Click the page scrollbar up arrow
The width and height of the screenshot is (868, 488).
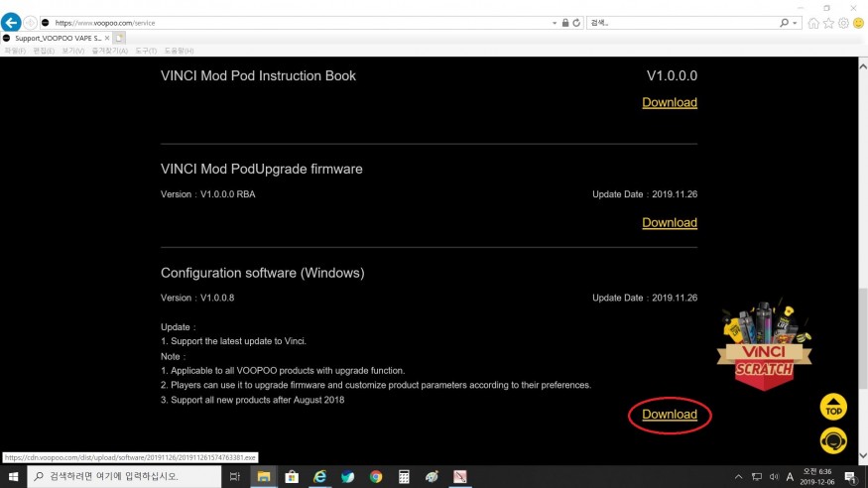(x=862, y=65)
